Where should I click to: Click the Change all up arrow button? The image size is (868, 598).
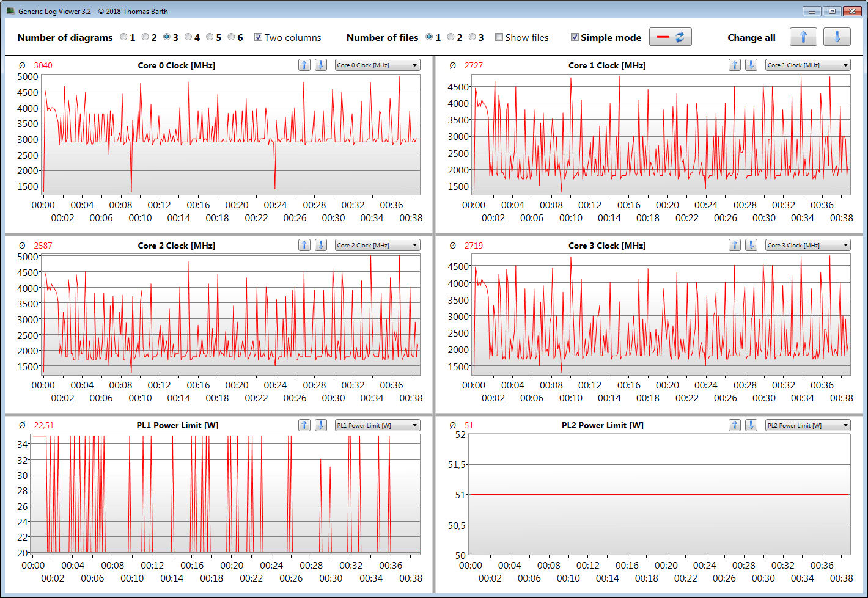click(x=803, y=37)
